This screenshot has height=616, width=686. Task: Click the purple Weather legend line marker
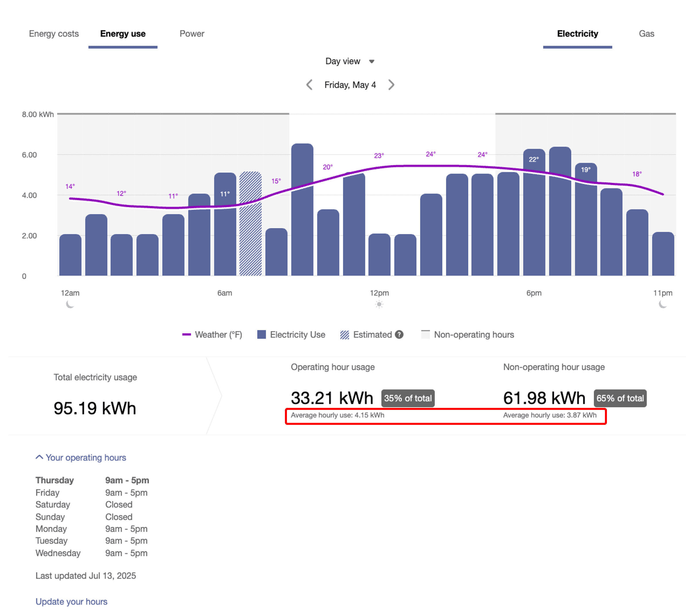pos(187,334)
